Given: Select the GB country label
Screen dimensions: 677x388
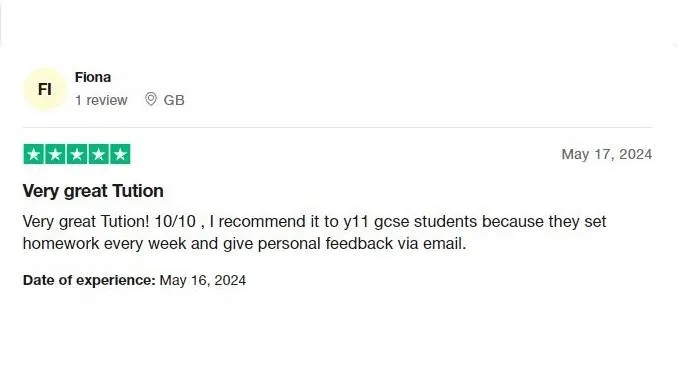Looking at the screenshot, I should point(174,100).
